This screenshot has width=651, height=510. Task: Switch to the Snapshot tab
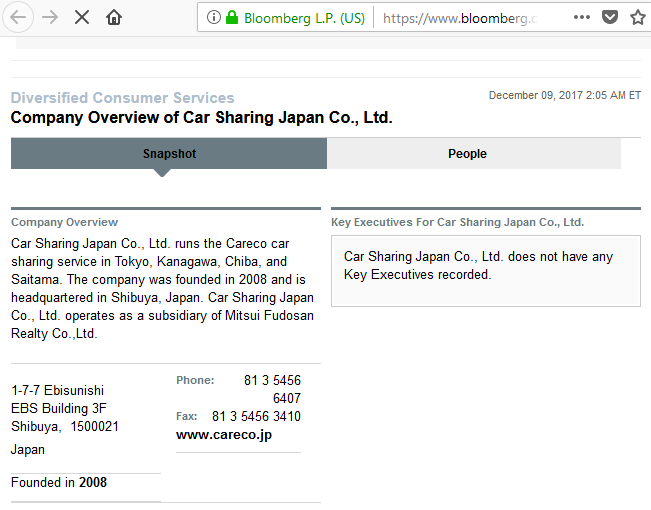click(169, 154)
